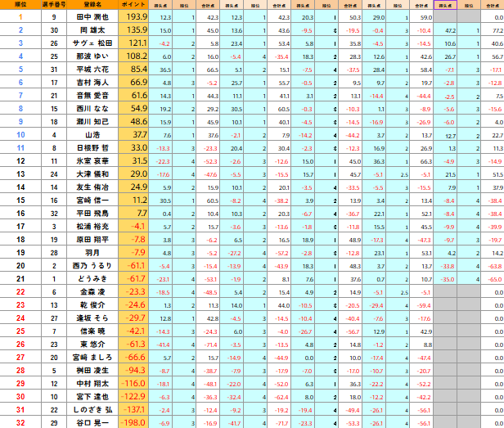Select the name cell しのざき 弘
This screenshot has height=428, width=504.
(92, 410)
